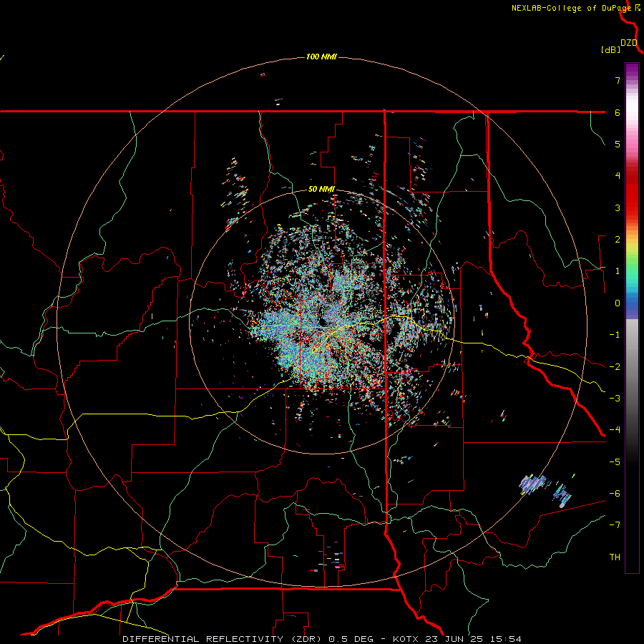Click the 23 JUN 25 15:54 timestamp
644x644 pixels.
(x=472, y=639)
